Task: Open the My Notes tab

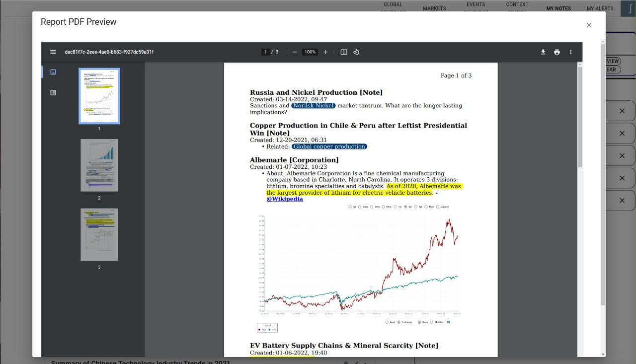Action: pyautogui.click(x=558, y=8)
